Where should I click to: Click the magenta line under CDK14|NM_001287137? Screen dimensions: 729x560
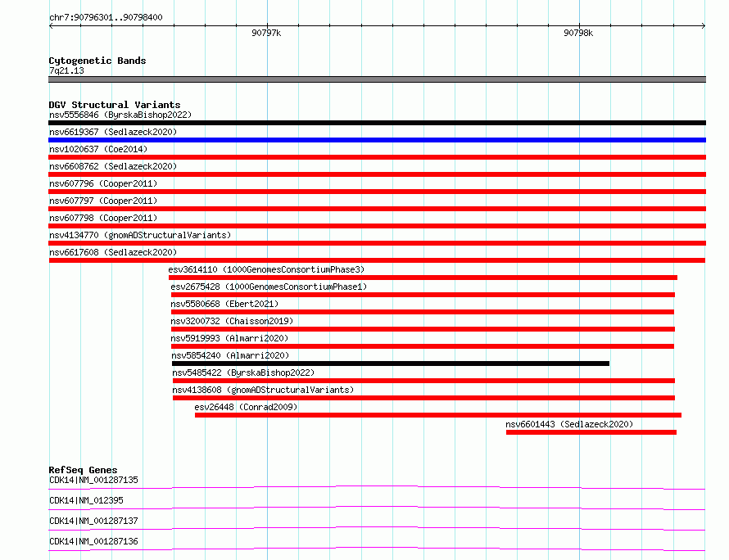[377, 528]
